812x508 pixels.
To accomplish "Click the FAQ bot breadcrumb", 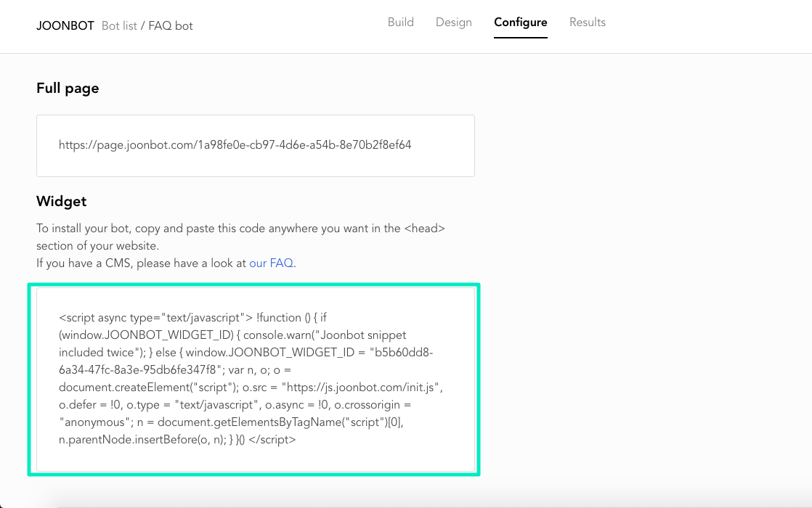I will coord(171,26).
